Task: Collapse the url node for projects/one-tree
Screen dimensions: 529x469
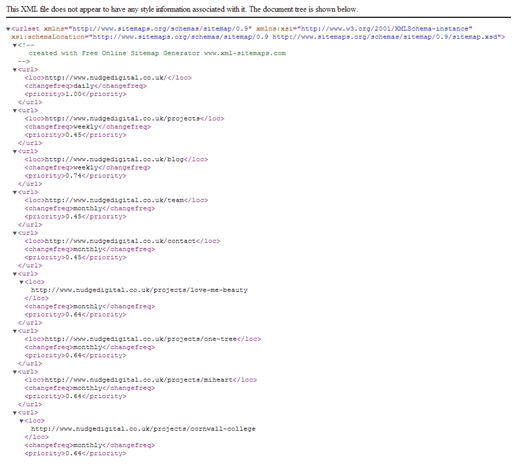Action: (x=15, y=331)
